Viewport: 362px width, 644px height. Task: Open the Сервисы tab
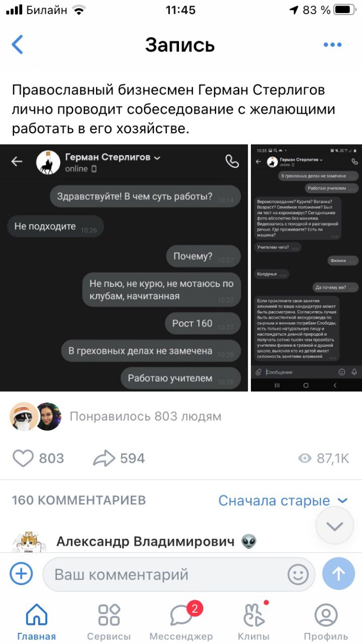pos(109,621)
